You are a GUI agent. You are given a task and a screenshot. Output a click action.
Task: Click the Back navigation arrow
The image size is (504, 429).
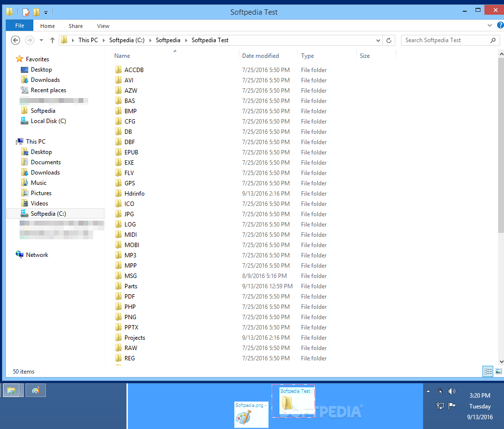(x=15, y=40)
